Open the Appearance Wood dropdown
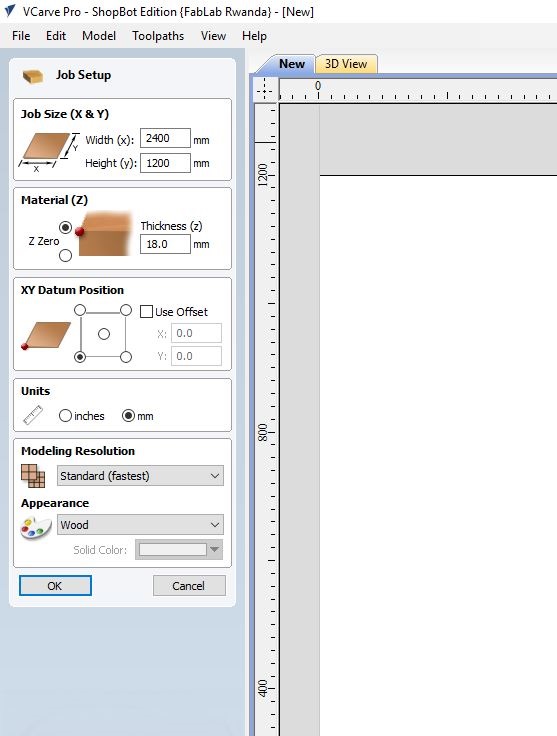The image size is (557, 736). (x=140, y=525)
